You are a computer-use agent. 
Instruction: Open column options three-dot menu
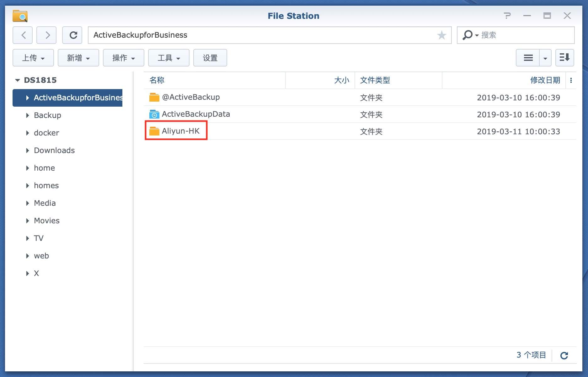[571, 80]
